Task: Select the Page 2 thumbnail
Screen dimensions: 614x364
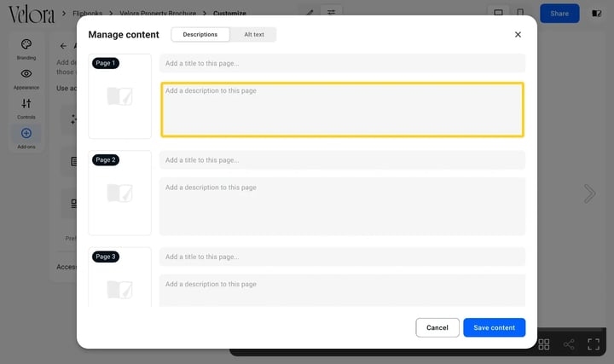Action: [120, 193]
